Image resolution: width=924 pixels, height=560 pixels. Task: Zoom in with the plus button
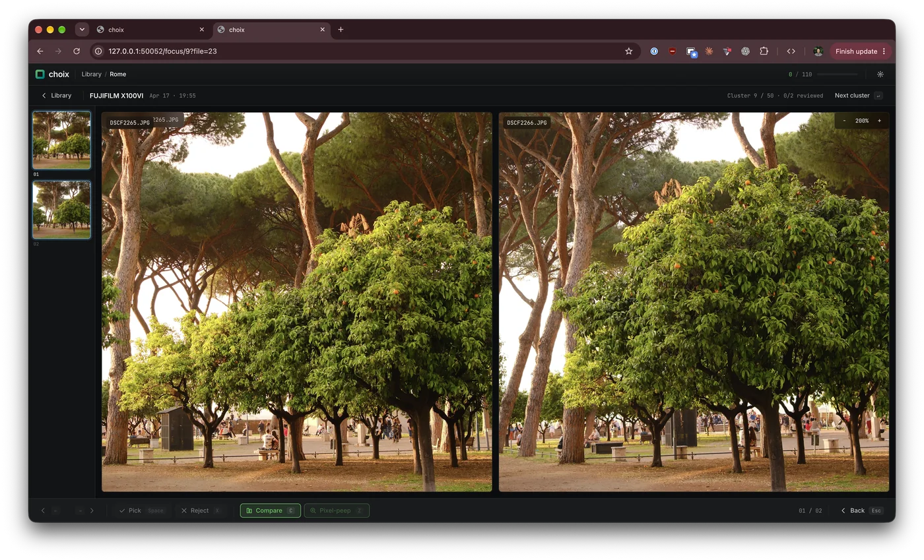coord(879,121)
